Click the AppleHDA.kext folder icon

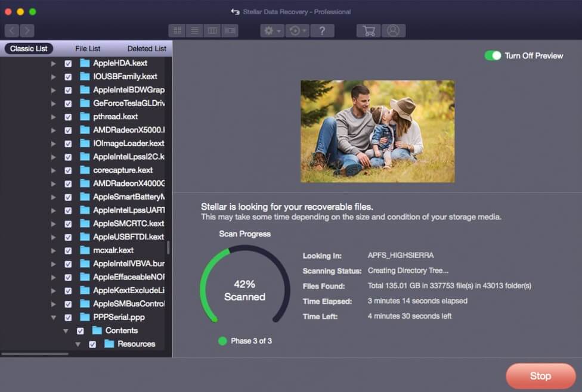85,63
